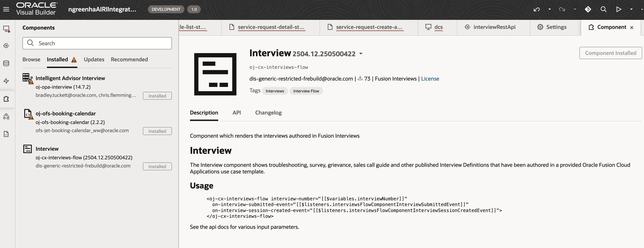The width and height of the screenshot is (644, 248).
Task: Click the Oracle Visual Builder logo
Action: [37, 9]
